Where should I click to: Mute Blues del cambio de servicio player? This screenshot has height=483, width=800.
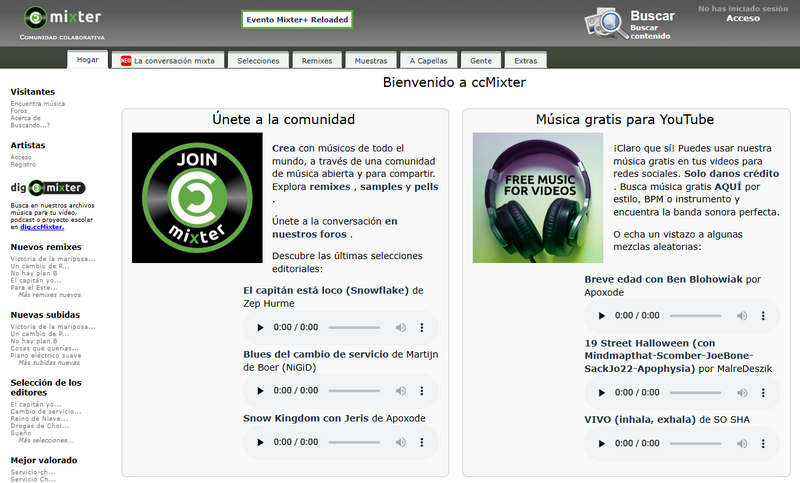click(x=401, y=391)
